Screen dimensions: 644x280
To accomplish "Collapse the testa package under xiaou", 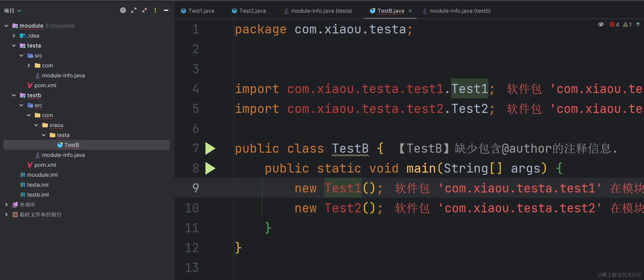I will pyautogui.click(x=44, y=135).
